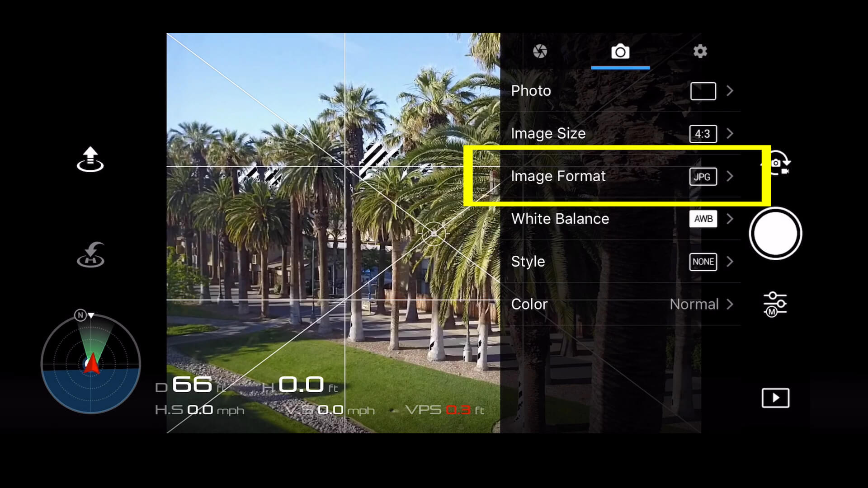Click the Style NONE arrow expander
The height and width of the screenshot is (488, 868).
click(x=730, y=262)
